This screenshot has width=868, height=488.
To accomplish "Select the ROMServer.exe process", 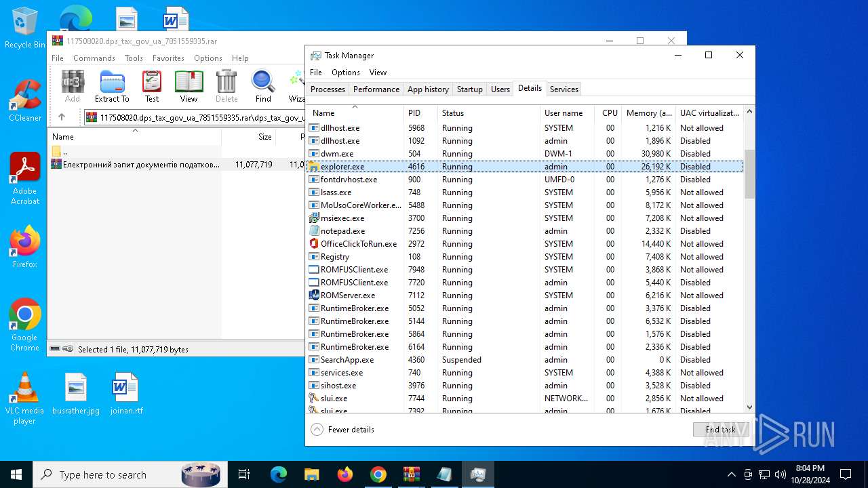I will pos(526,296).
